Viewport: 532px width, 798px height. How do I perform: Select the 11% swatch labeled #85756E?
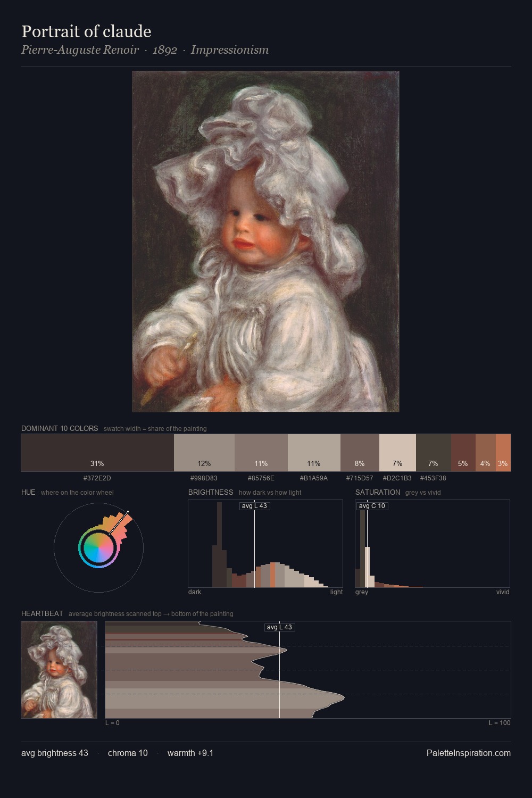coord(261,453)
